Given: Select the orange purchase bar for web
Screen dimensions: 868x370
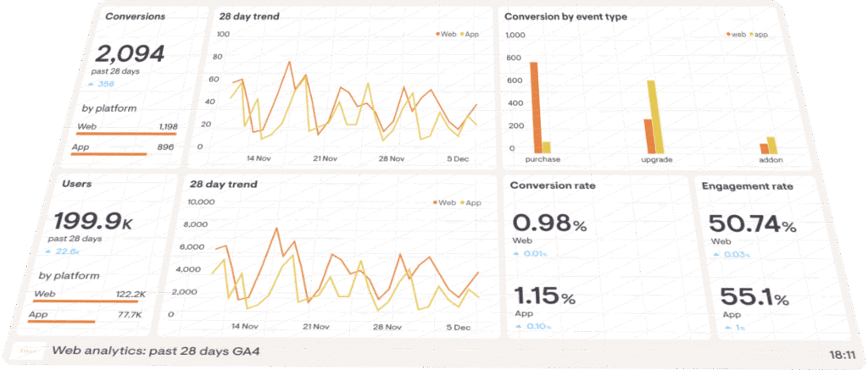Looking at the screenshot, I should tap(536, 108).
